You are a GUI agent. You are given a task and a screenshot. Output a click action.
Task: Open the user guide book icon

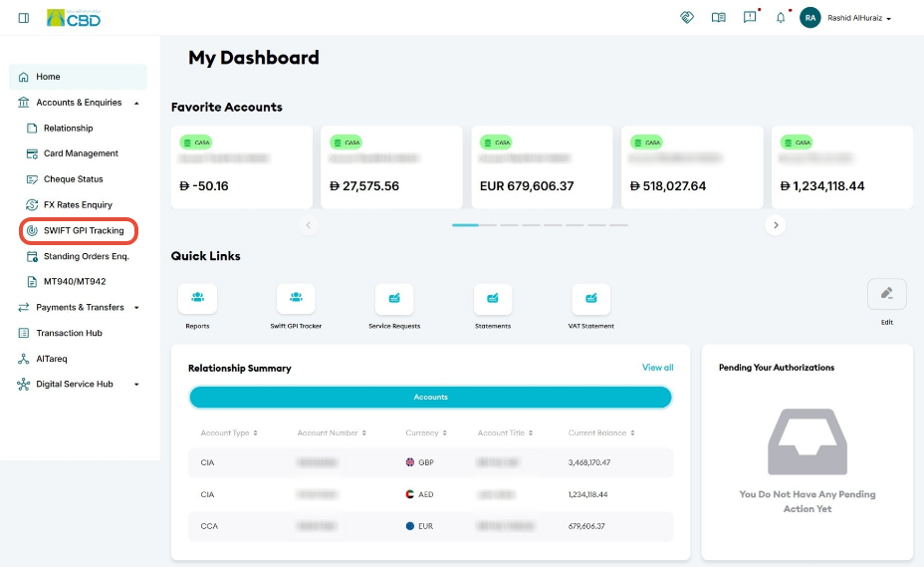[718, 18]
